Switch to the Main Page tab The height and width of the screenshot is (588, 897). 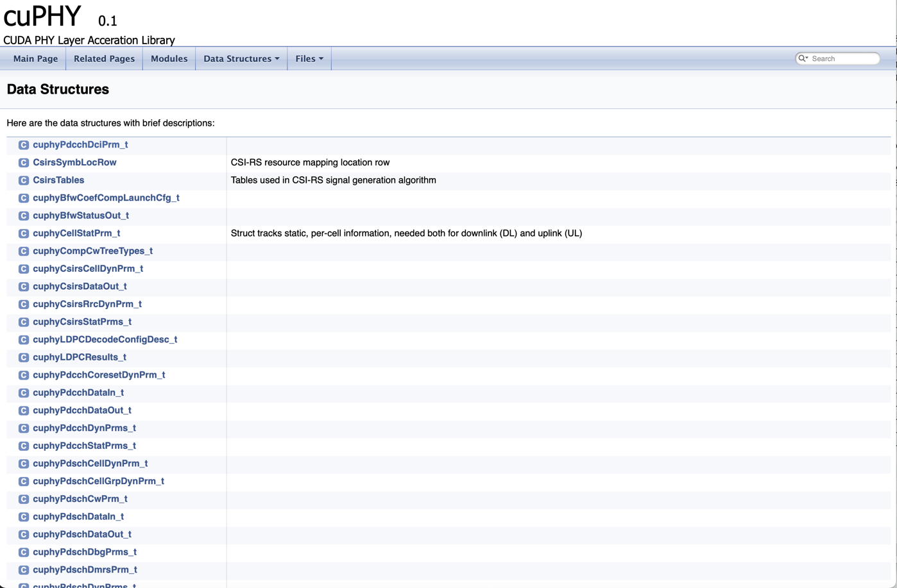(x=35, y=58)
